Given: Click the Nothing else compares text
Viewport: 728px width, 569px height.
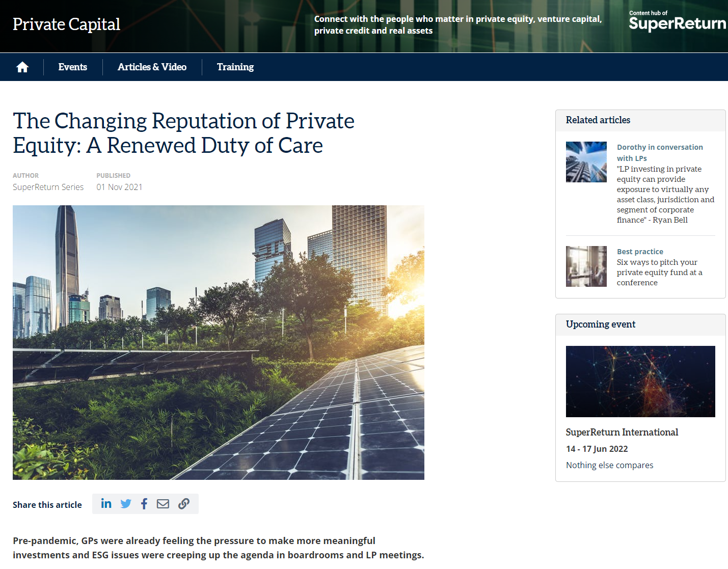Looking at the screenshot, I should 609,465.
